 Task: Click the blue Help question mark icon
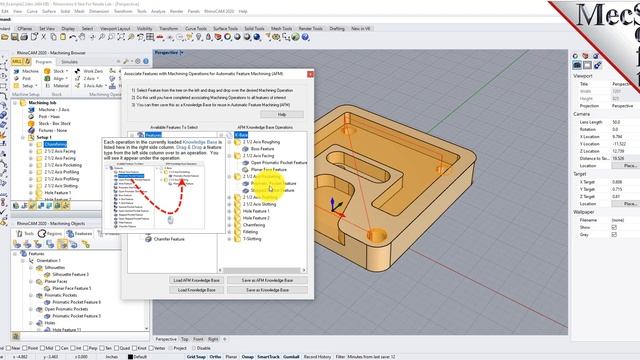pos(305,37)
